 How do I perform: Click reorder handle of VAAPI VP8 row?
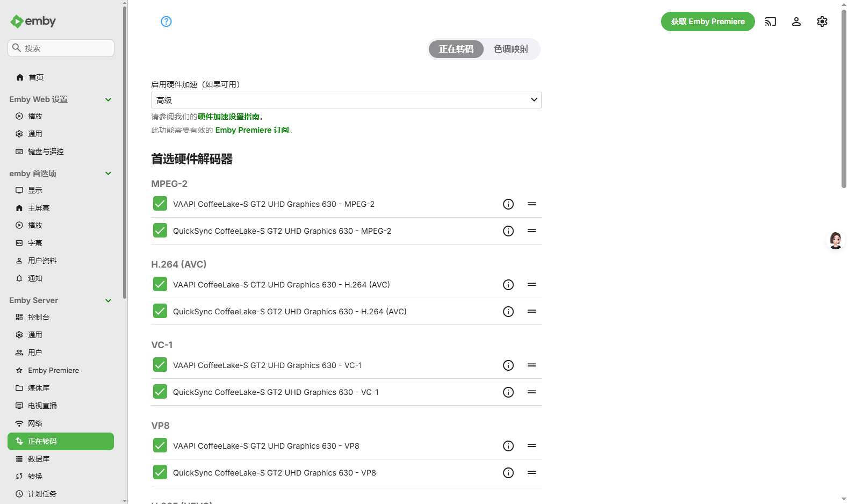[532, 446]
